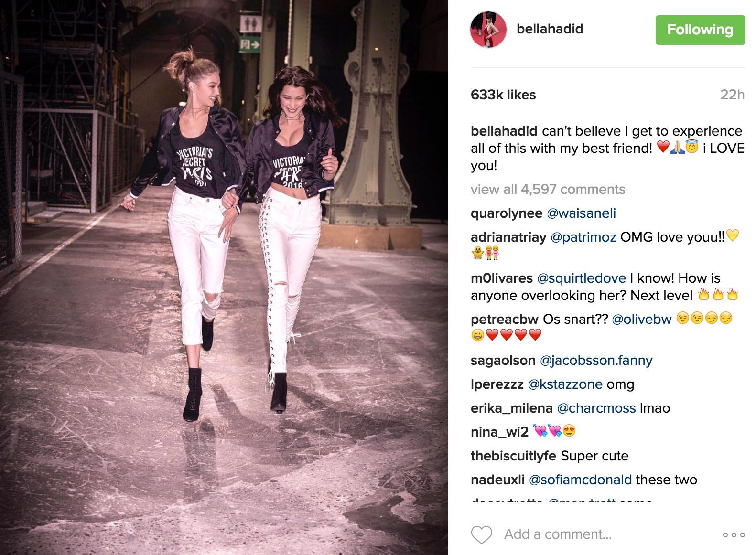Open the @olivebw mention link

tap(642, 319)
